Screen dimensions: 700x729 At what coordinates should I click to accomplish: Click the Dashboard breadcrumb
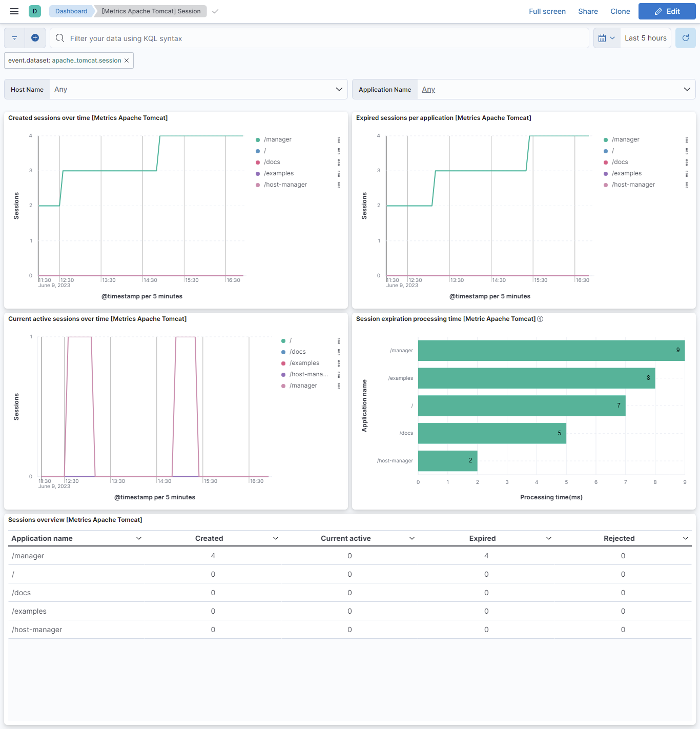click(71, 11)
